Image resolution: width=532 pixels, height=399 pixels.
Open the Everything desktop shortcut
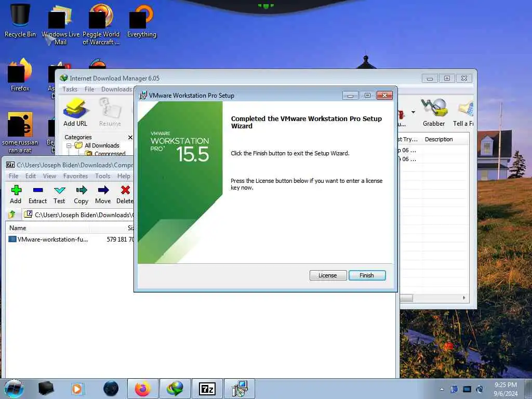click(x=141, y=20)
